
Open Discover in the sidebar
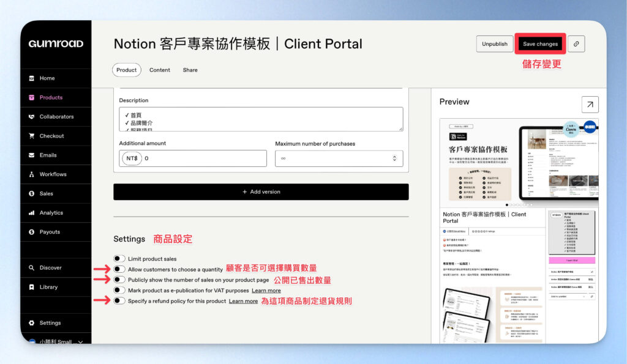[x=56, y=268]
